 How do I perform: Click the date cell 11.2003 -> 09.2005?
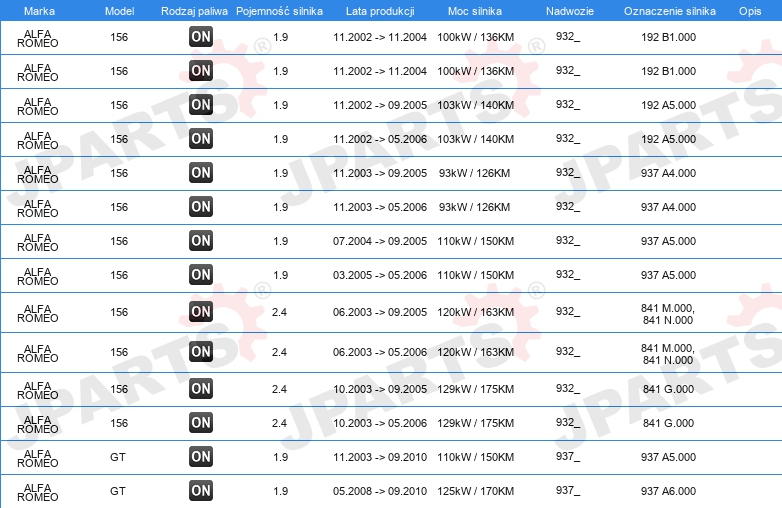pyautogui.click(x=380, y=173)
